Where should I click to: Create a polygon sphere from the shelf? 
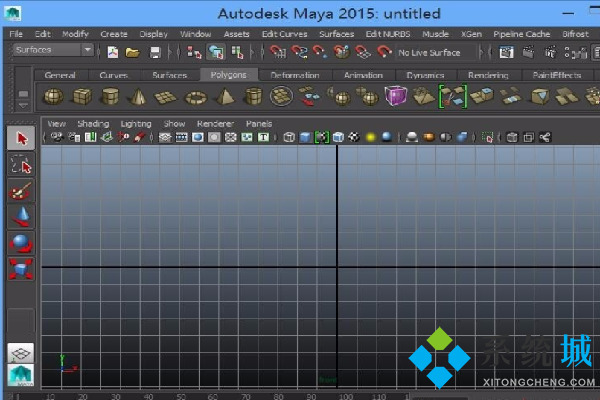click(x=53, y=96)
